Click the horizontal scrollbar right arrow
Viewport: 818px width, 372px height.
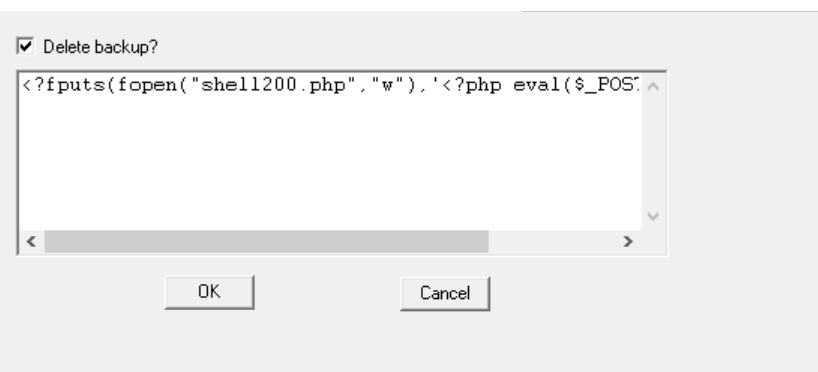click(x=628, y=241)
